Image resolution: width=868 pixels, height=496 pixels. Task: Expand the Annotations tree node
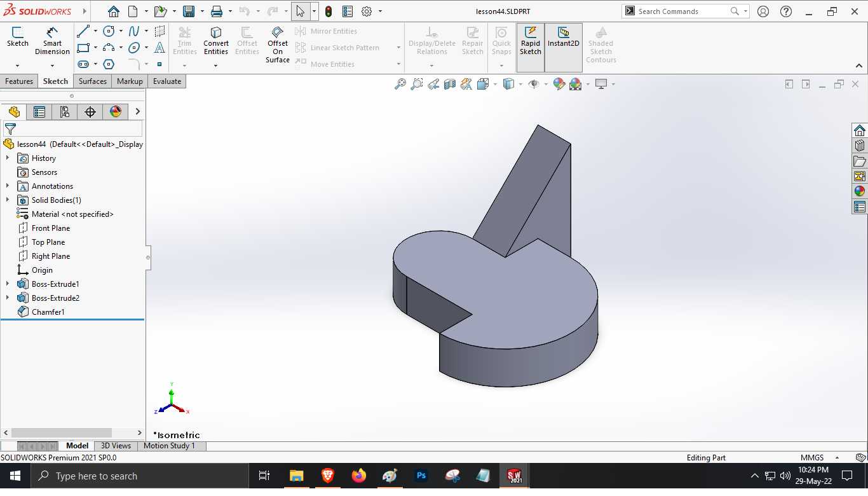tap(8, 186)
